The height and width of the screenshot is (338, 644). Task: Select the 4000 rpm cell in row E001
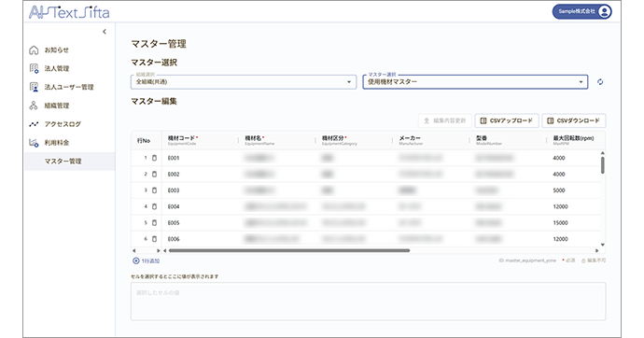click(573, 158)
